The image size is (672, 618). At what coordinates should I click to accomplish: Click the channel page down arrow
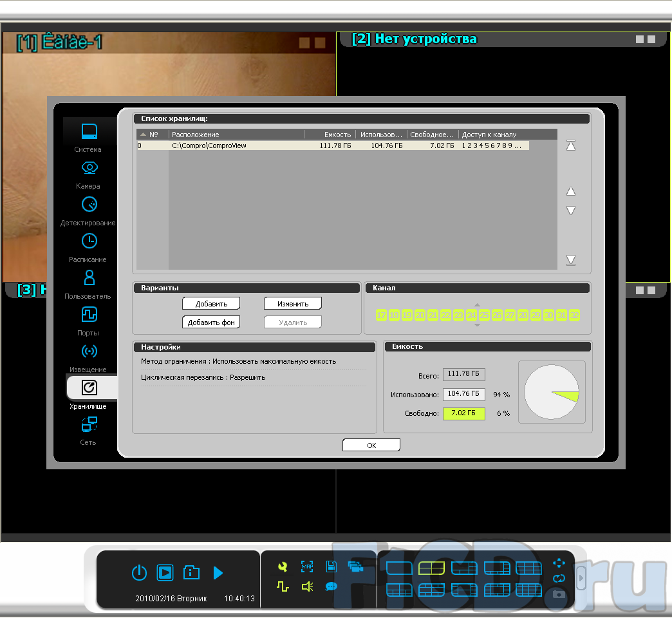(478, 325)
